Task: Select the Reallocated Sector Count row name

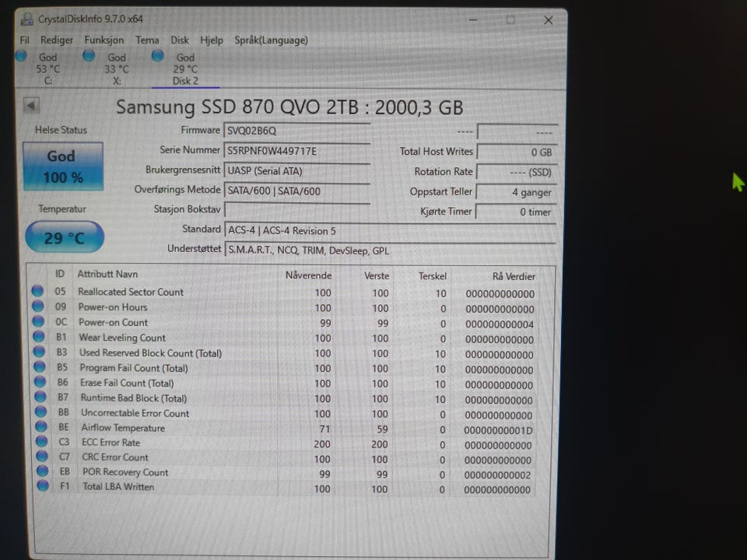Action: point(131,292)
